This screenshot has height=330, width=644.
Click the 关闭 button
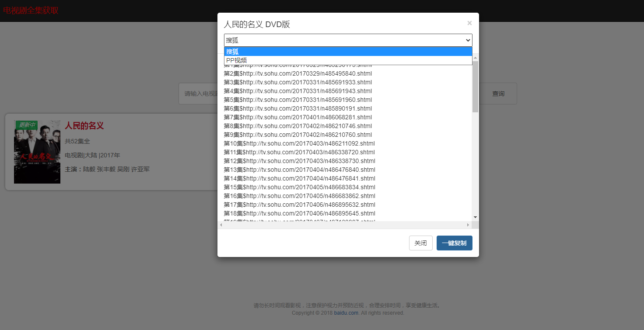(x=421, y=243)
